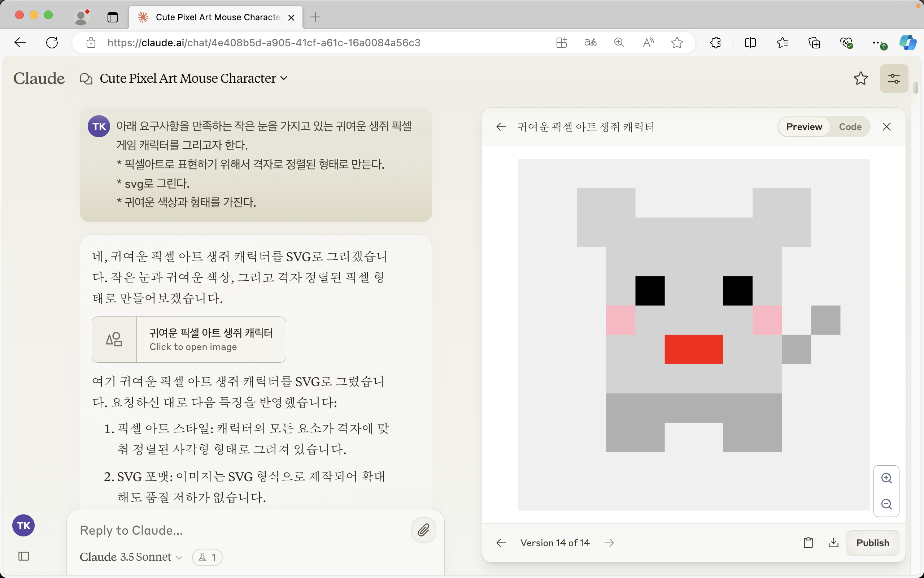This screenshot has width=924, height=578.
Task: Go back from artifact panel header
Action: point(501,126)
